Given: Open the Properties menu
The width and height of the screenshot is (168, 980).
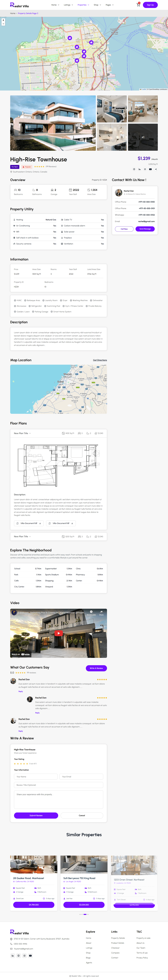Looking at the screenshot, I should click(x=83, y=5).
